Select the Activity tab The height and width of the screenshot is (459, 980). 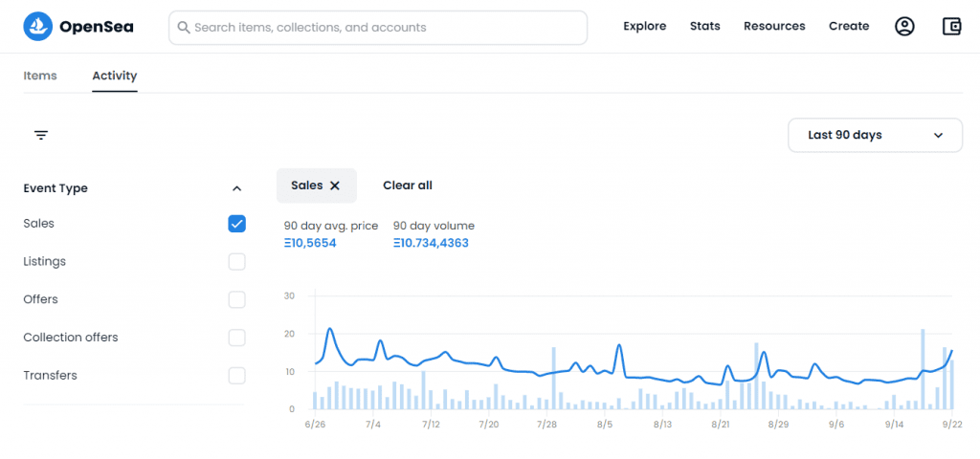point(115,76)
